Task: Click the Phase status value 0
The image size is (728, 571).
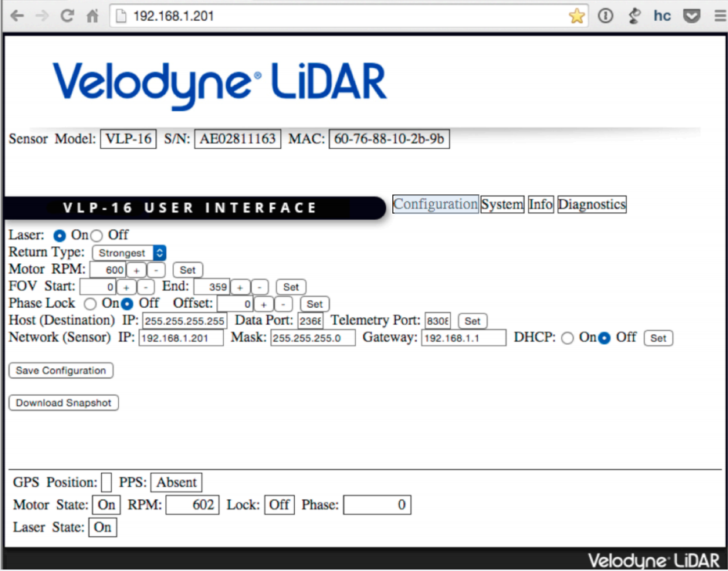Action: pos(377,505)
